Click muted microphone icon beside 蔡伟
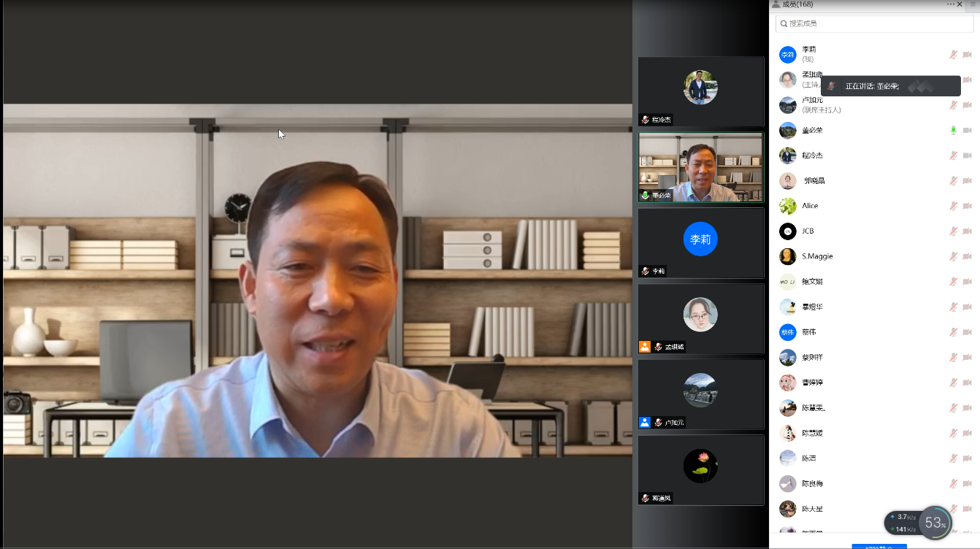Viewport: 980px width, 549px height. click(953, 332)
